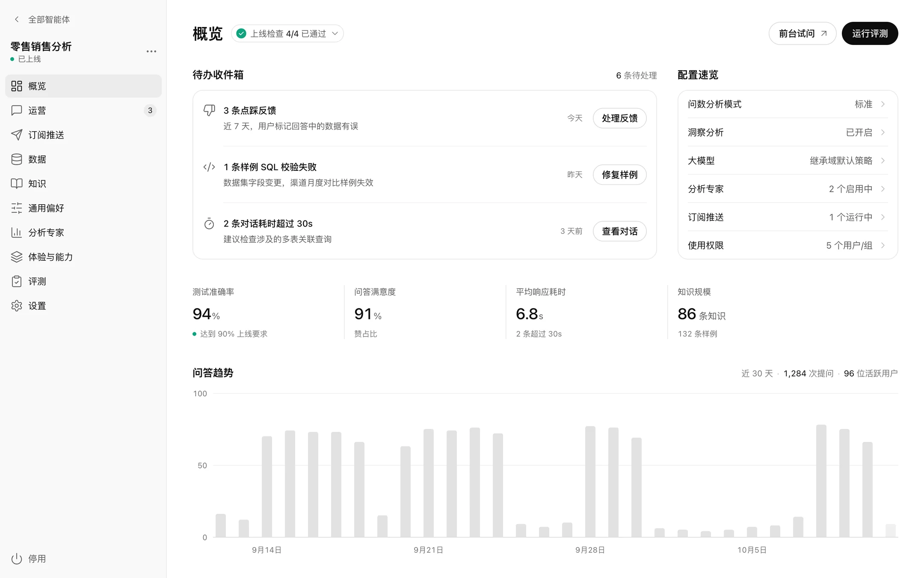Open the three-dot menu for 零售销售分析
924x578 pixels.
[x=151, y=51]
